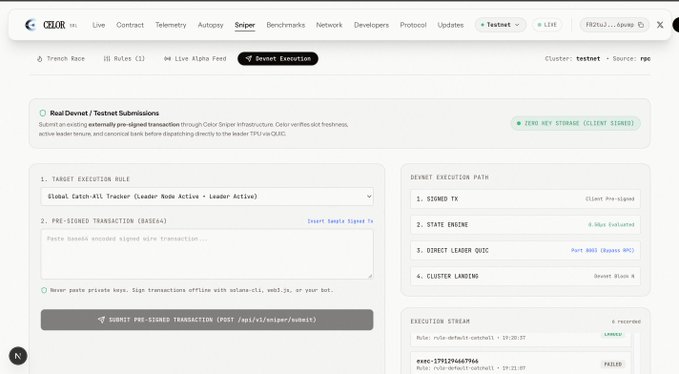Click the FAILED status badge
The height and width of the screenshot is (374, 679).
coord(613,364)
